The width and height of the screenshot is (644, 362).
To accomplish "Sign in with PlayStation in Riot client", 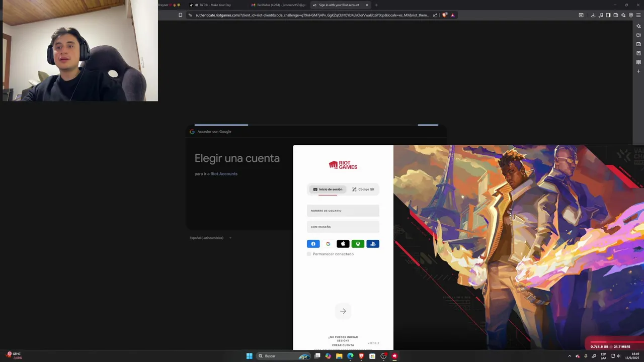I will coord(373,244).
